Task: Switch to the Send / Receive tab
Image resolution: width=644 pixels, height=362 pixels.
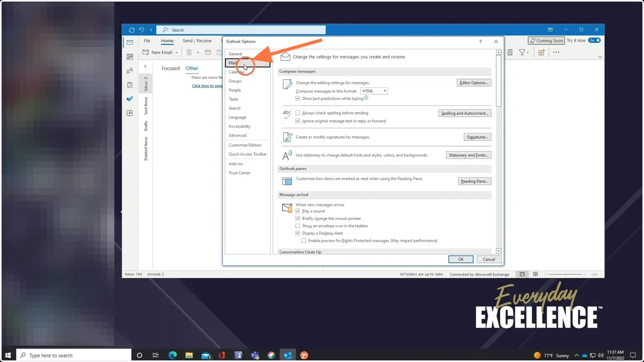Action: [x=197, y=41]
